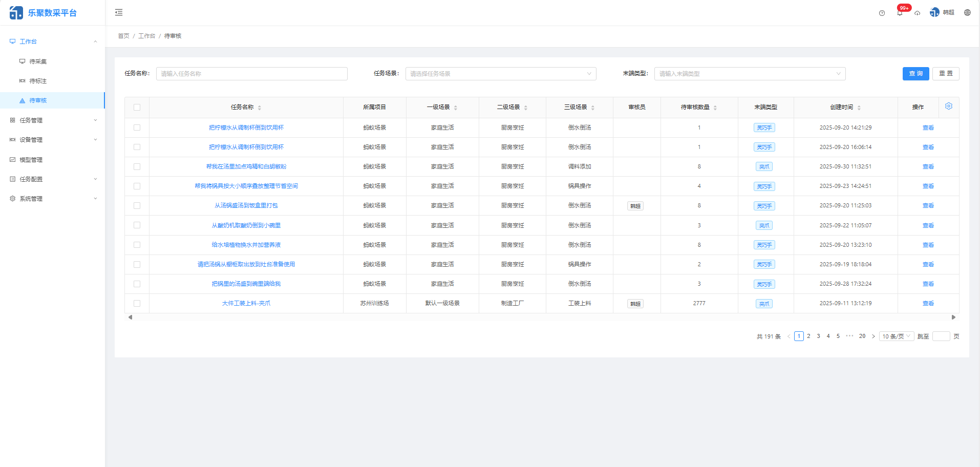
Task: Open the column settings gear on the table header
Action: tap(949, 106)
